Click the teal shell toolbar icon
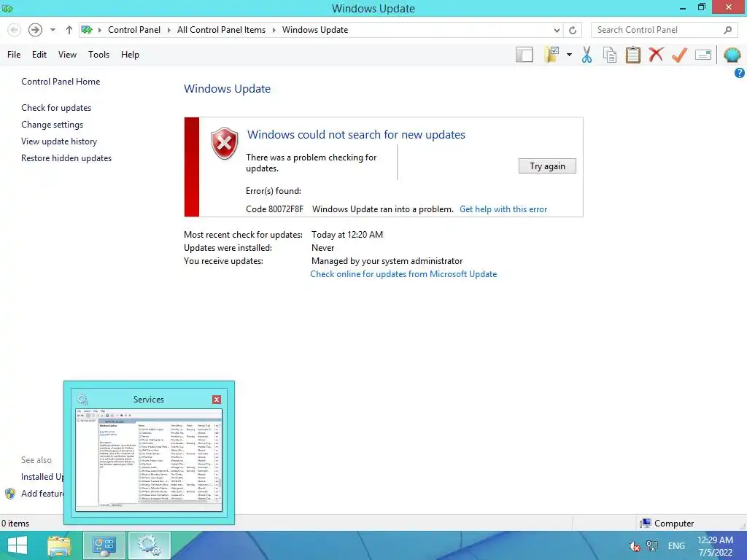Image resolution: width=747 pixels, height=560 pixels. (x=732, y=55)
